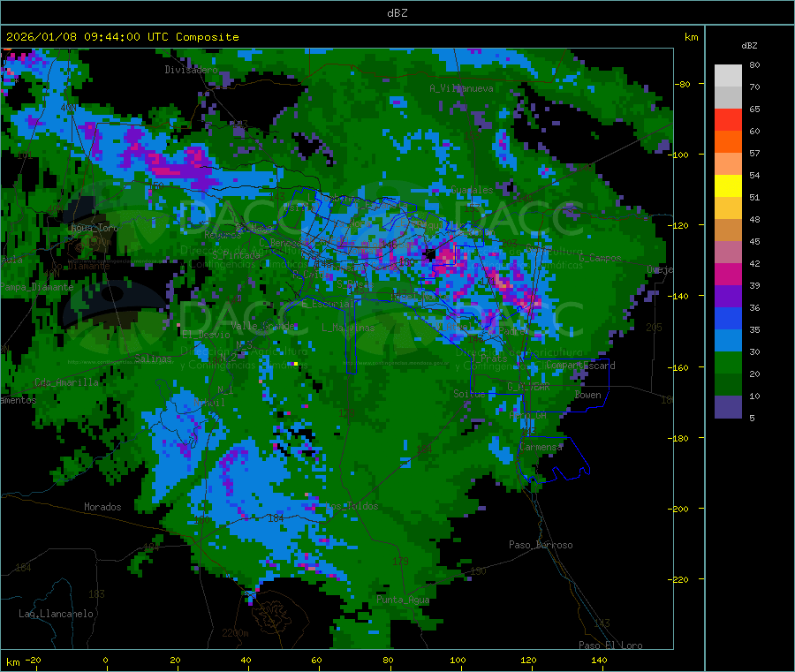Click the Paso_El_Loro map label
This screenshot has height=672, width=795.
[x=610, y=646]
